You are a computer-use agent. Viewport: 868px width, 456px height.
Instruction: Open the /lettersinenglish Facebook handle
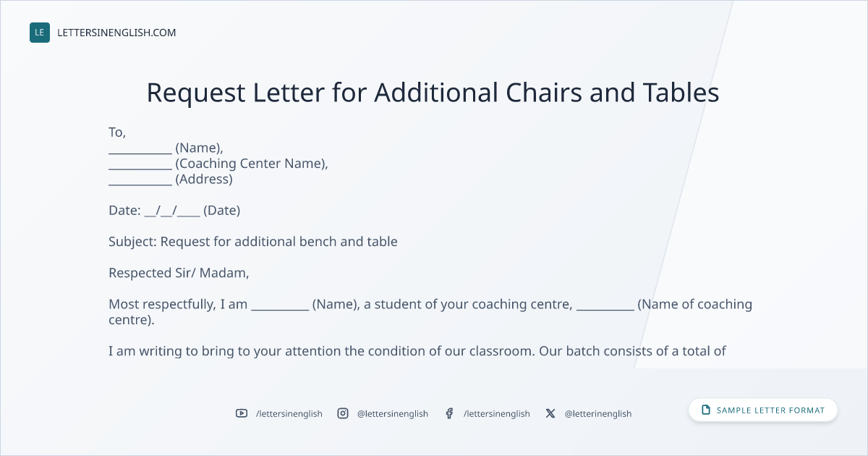point(497,413)
